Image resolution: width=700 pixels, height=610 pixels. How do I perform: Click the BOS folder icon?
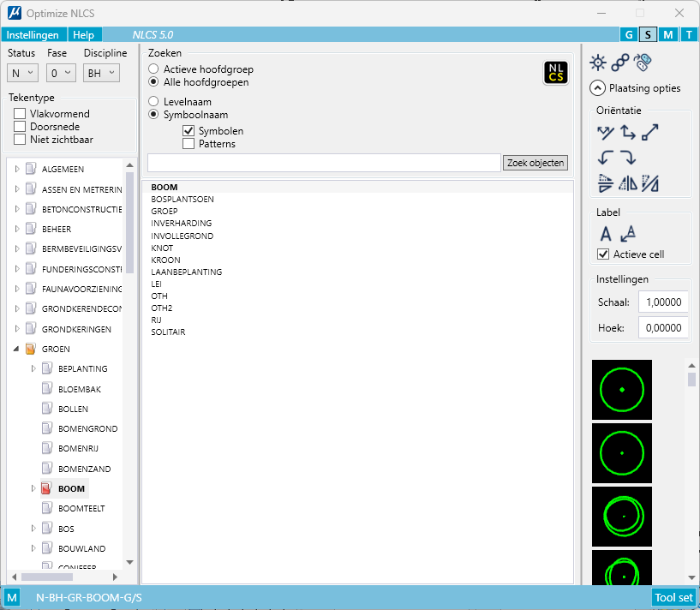point(47,529)
